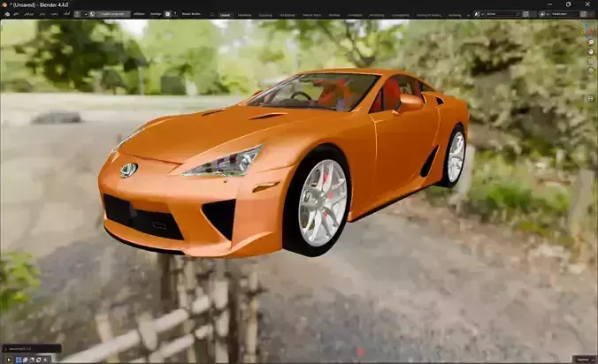Switch to the Layout workspace tab
The height and width of the screenshot is (364, 598).
pos(225,15)
